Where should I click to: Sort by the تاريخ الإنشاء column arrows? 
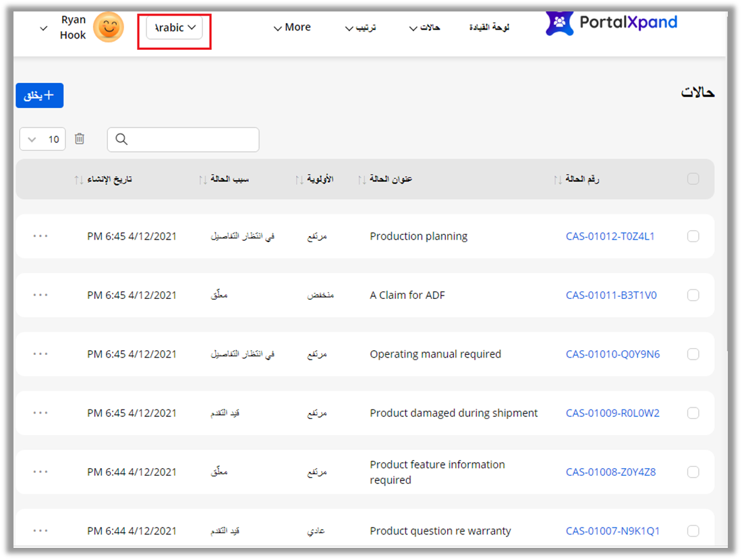(78, 179)
